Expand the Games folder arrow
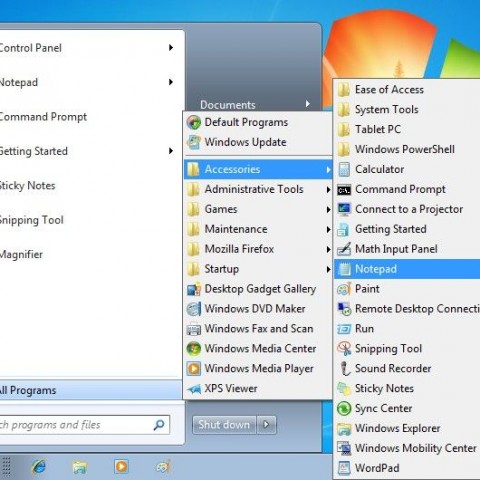The image size is (480, 480). pos(328,209)
